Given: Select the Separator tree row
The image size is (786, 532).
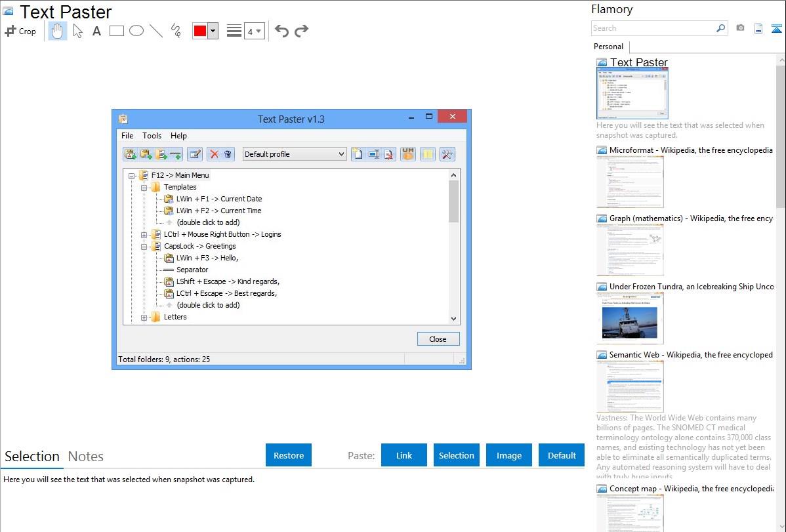Looking at the screenshot, I should 192,270.
